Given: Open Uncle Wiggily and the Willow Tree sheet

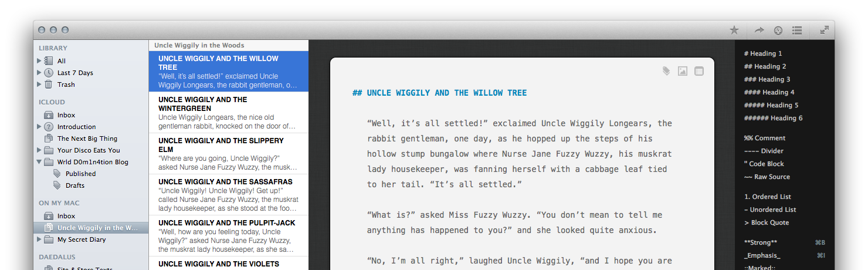Looking at the screenshot, I should 229,72.
